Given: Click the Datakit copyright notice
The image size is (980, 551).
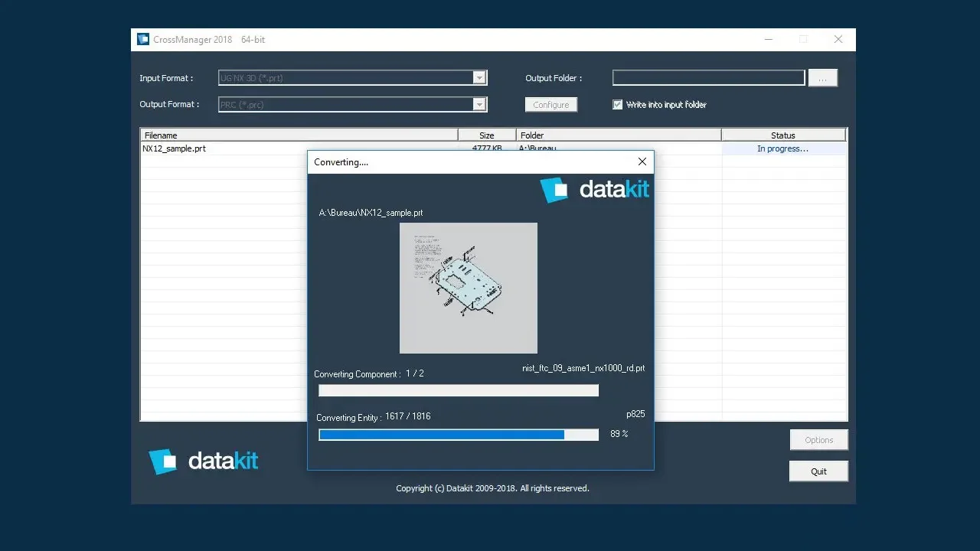Looking at the screenshot, I should [x=492, y=488].
